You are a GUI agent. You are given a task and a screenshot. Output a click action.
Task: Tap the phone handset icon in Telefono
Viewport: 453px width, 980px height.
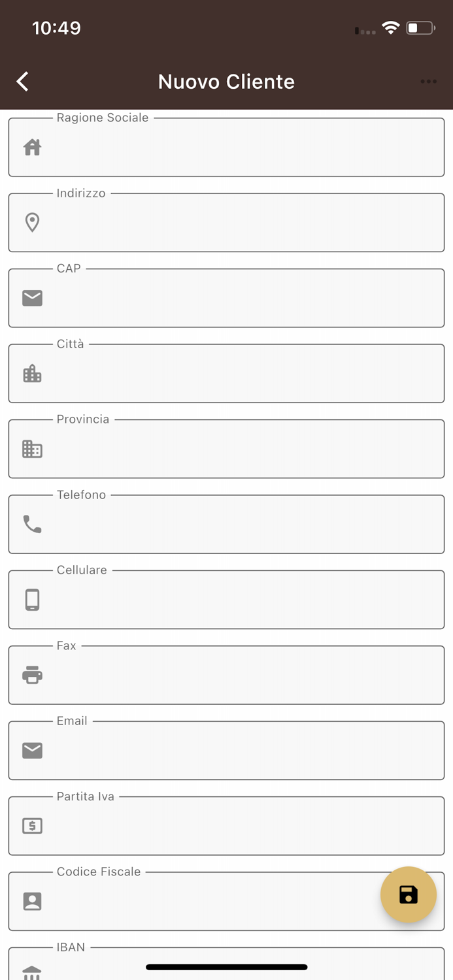tap(32, 524)
